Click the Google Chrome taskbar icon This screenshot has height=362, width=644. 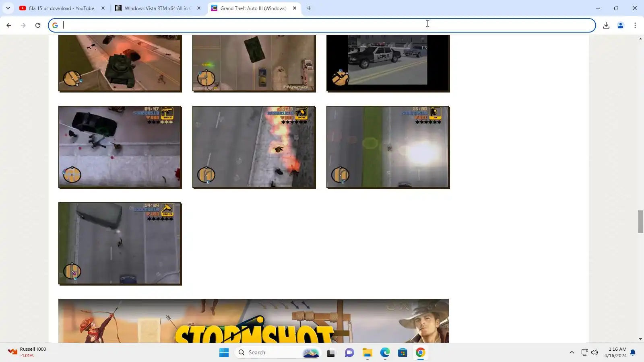(x=420, y=353)
